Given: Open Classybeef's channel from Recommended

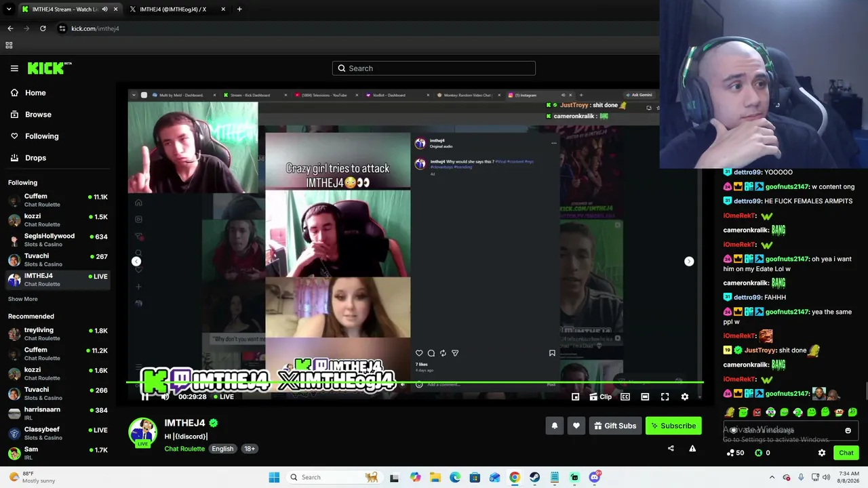Looking at the screenshot, I should [x=58, y=433].
